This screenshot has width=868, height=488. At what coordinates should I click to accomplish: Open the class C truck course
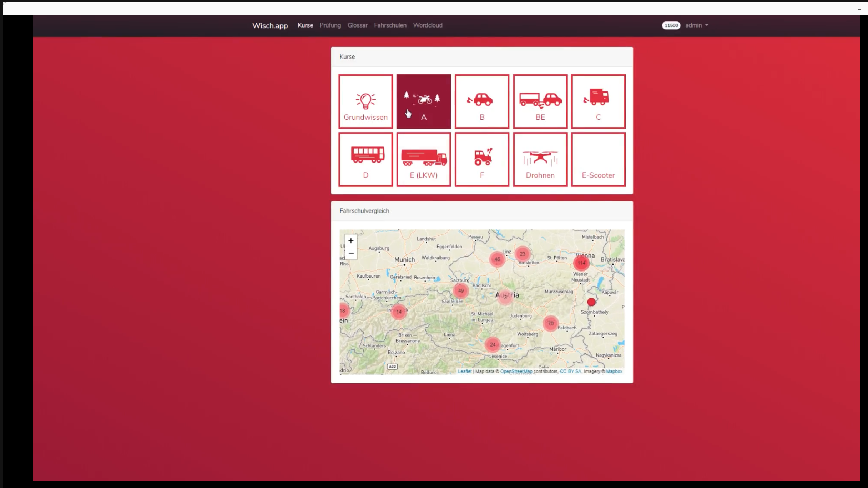598,101
